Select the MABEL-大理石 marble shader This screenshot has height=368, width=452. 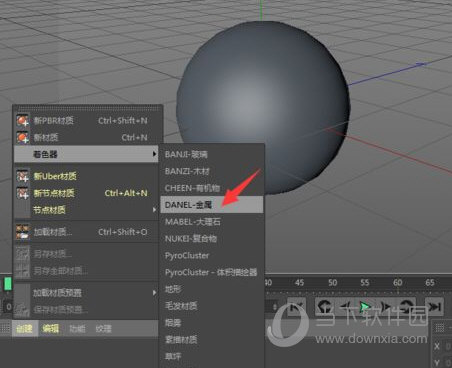click(x=212, y=222)
